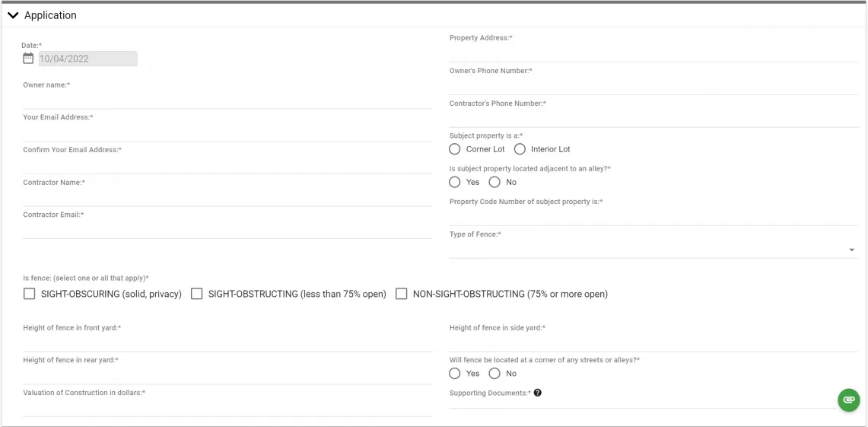Select the Corner Lot radio button
Image resolution: width=868 pixels, height=427 pixels.
(x=455, y=149)
